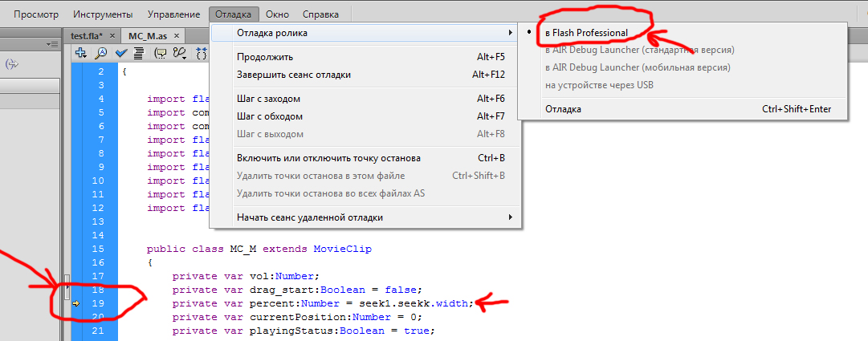The image size is (868, 341).
Task: Click the opening brace on line 16
Action: (x=149, y=262)
